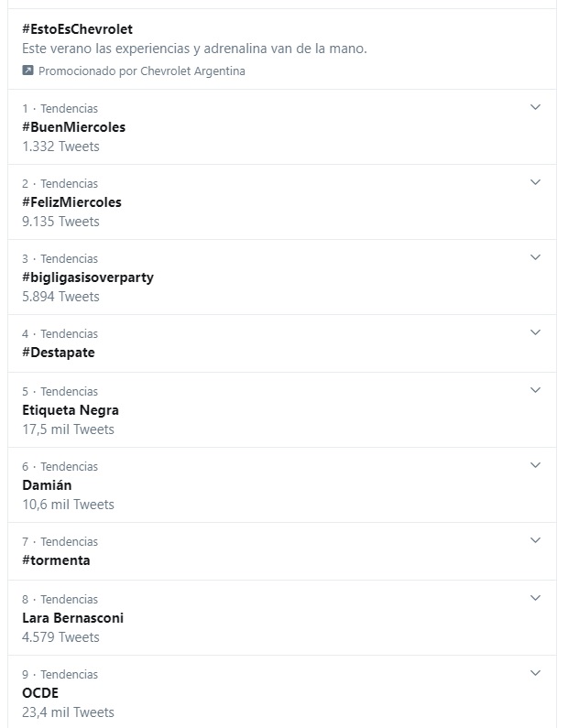Open options arrow for Etiqueta Negra trend
The width and height of the screenshot is (568, 728).
click(536, 391)
